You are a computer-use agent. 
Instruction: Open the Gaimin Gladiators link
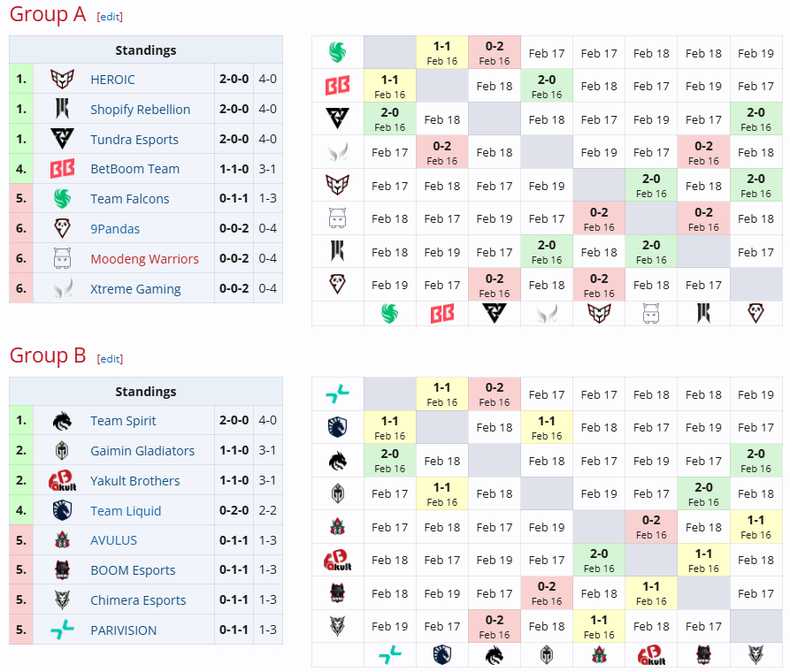point(142,451)
